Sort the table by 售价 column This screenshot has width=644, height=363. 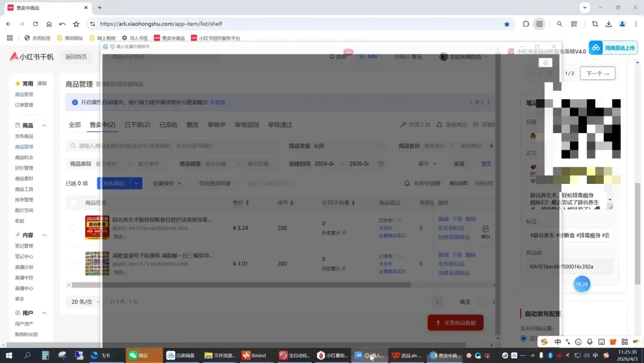pos(241,202)
